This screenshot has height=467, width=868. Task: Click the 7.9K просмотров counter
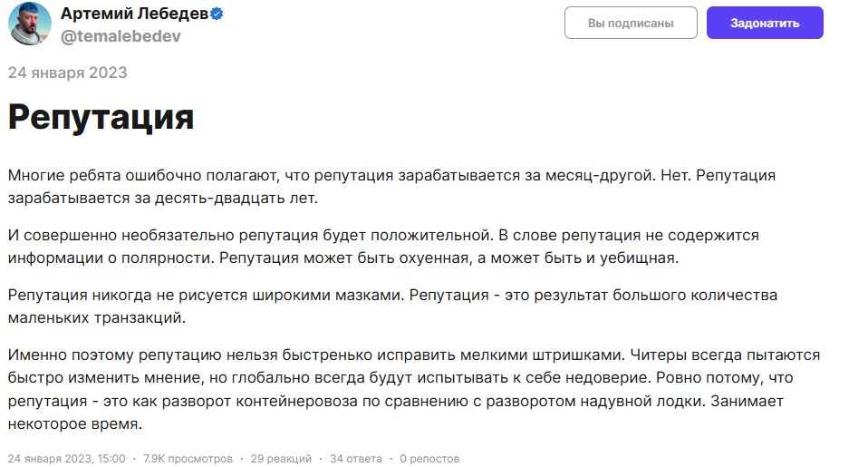(x=188, y=459)
